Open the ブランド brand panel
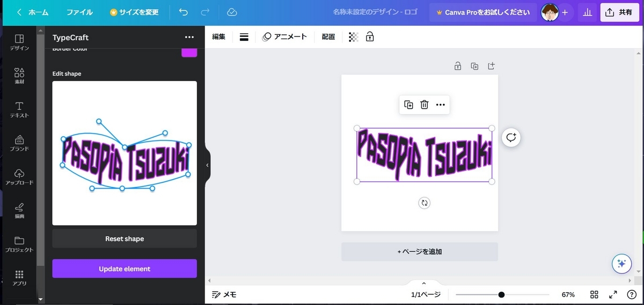The width and height of the screenshot is (644, 305). pyautogui.click(x=19, y=143)
